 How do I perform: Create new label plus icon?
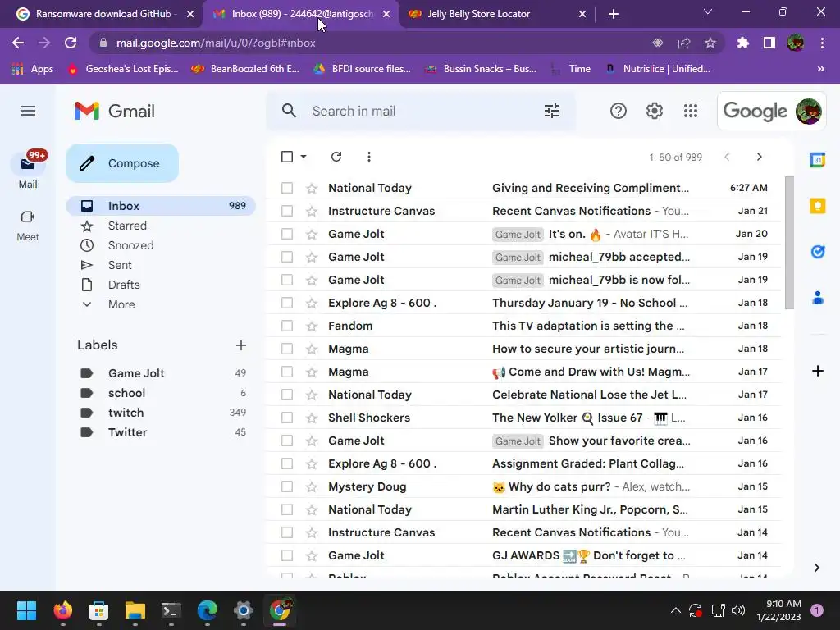[241, 345]
